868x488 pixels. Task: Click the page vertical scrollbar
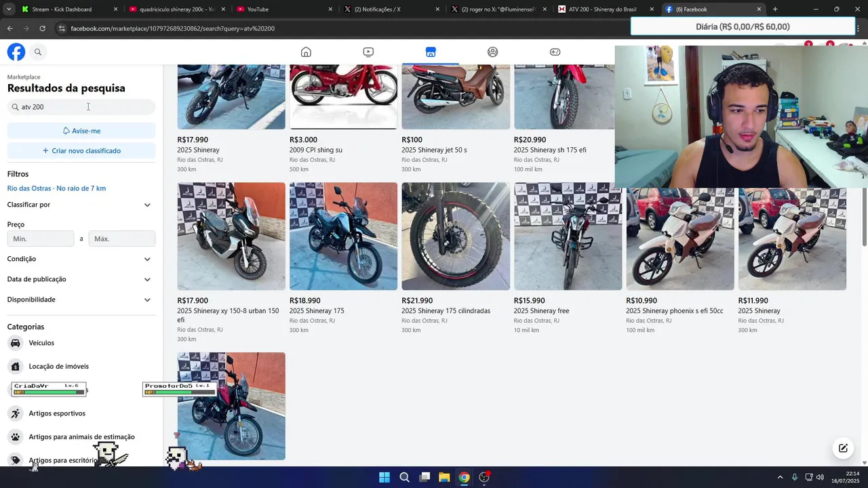pyautogui.click(x=864, y=217)
